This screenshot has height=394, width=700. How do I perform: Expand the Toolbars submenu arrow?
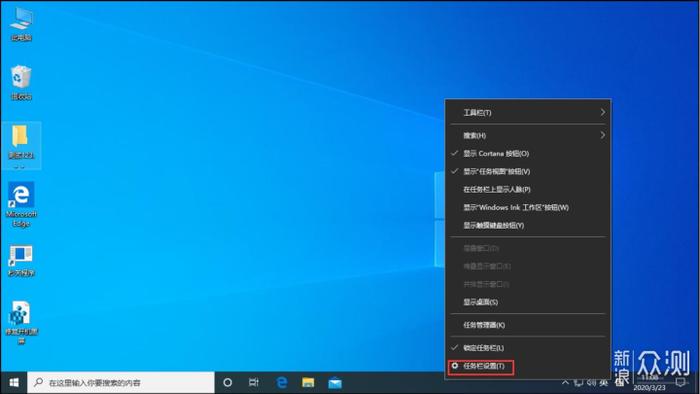[602, 112]
